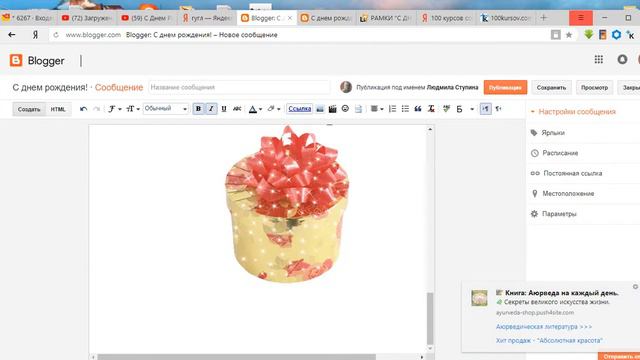
Task: Click the 'Б' transliteration icon
Action: point(460,109)
